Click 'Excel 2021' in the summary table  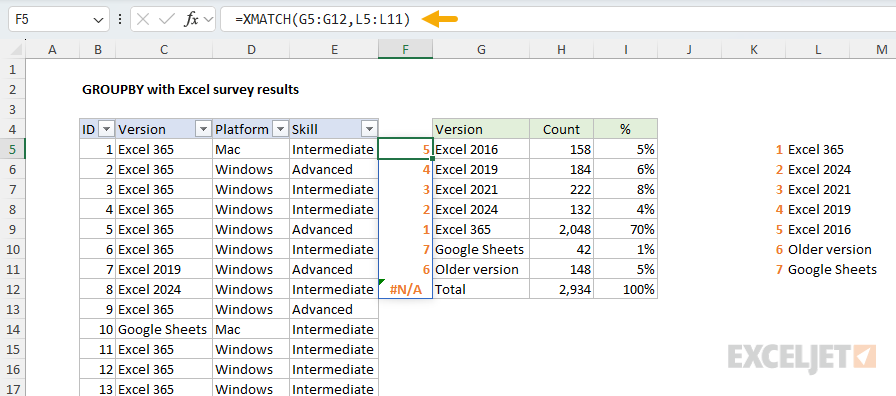click(481, 189)
